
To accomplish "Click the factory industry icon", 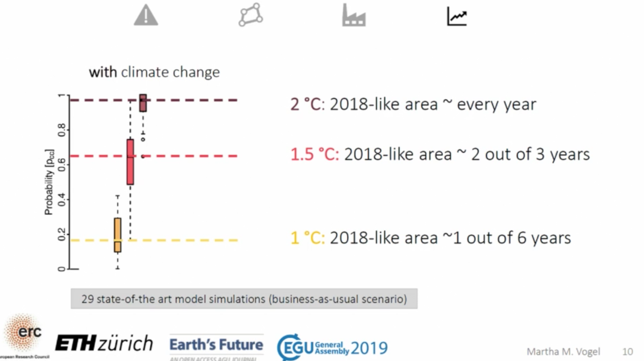I will click(354, 16).
